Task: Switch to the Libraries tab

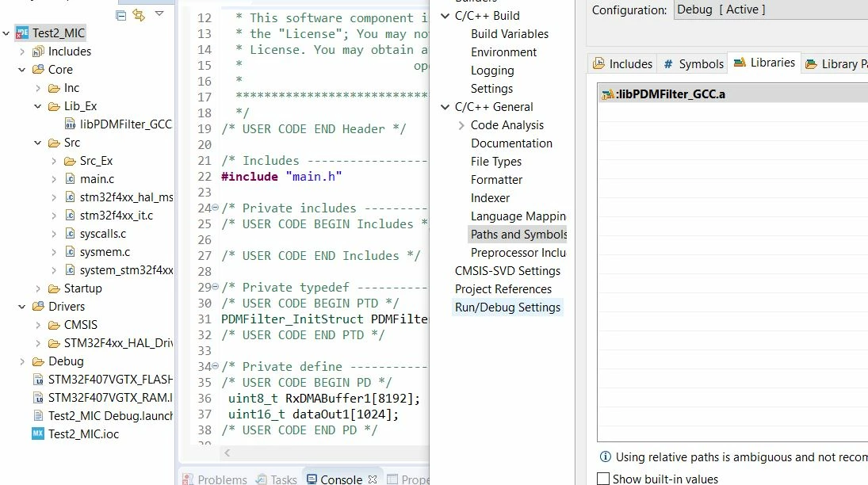Action: point(764,63)
